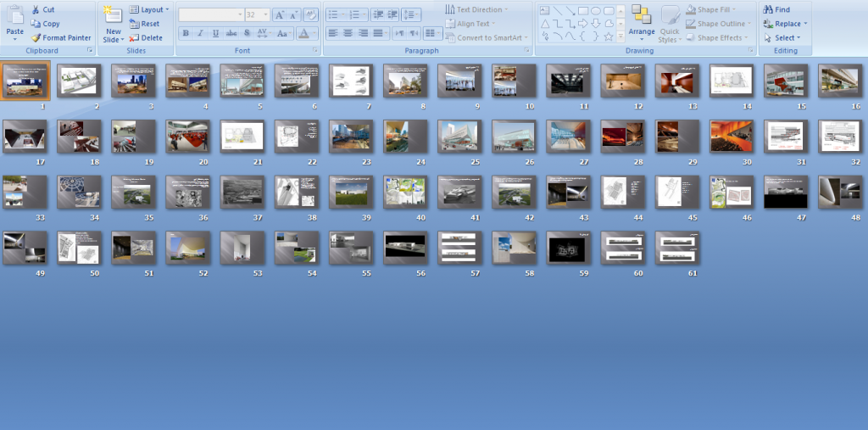Click the Reset slide button
This screenshot has height=430, width=868.
tap(144, 24)
